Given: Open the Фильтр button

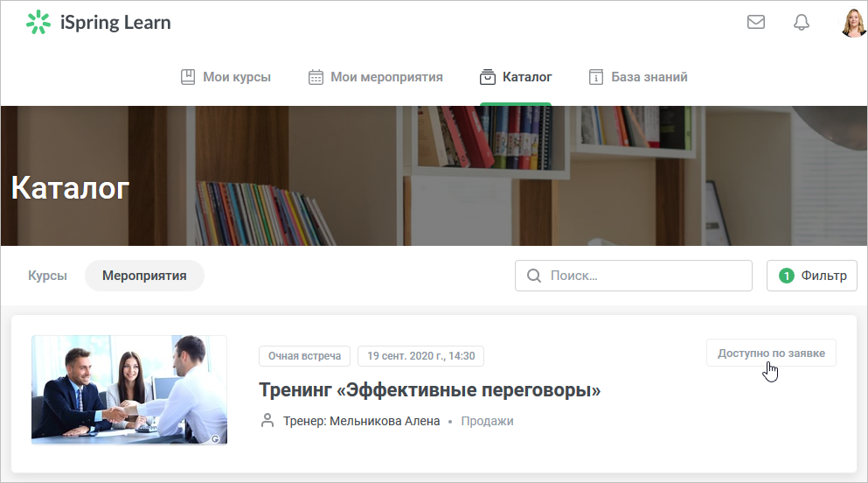Looking at the screenshot, I should coord(811,276).
